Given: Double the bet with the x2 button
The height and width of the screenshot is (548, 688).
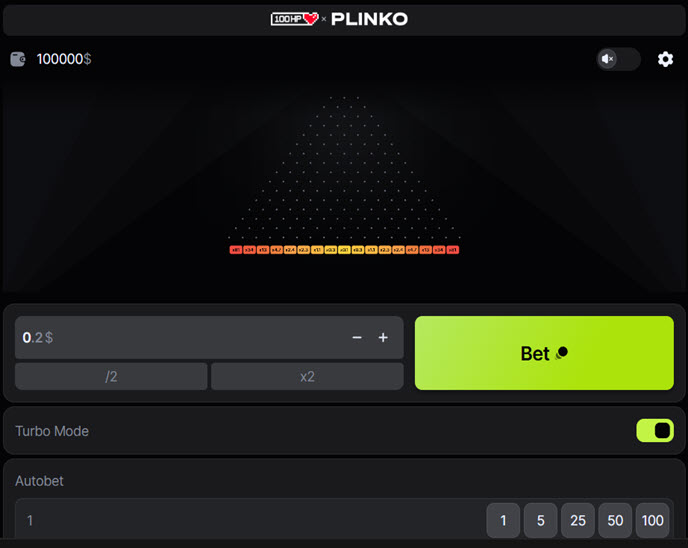Looking at the screenshot, I should pos(307,376).
